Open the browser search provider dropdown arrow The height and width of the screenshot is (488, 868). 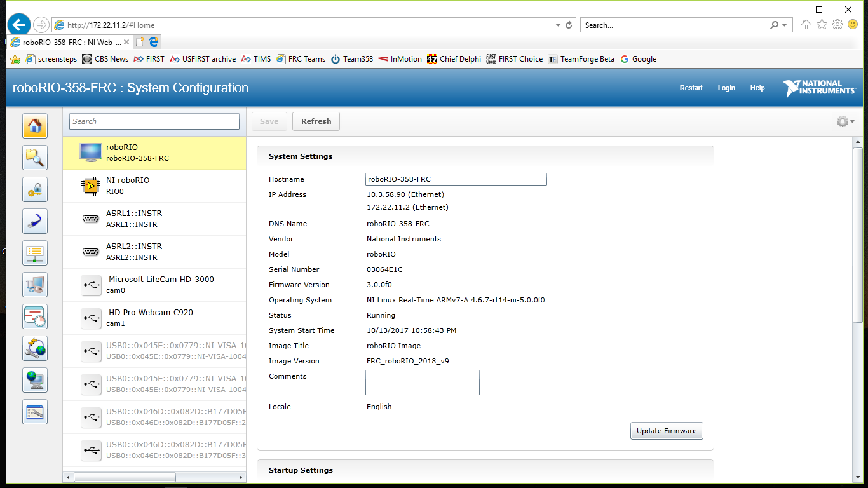coord(784,25)
